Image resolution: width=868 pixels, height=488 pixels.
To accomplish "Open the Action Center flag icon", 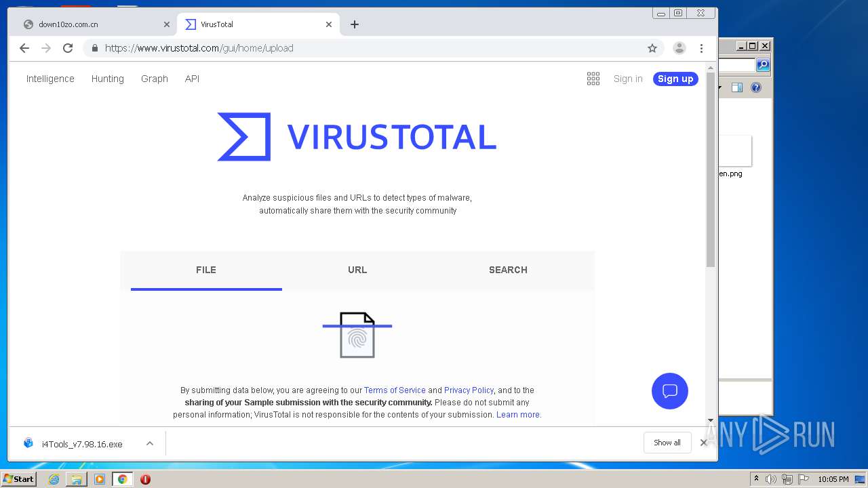I will [x=804, y=479].
